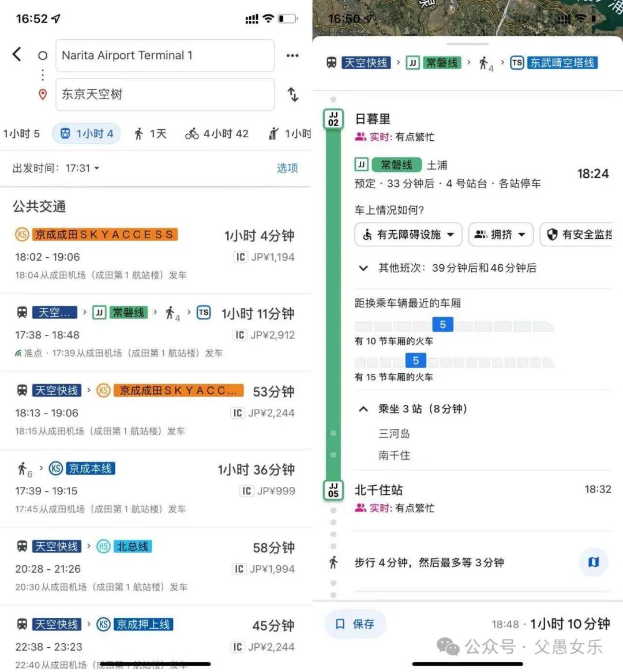Choose the 京成成田SKY ACCESS 1小时4分钟 route
The height and width of the screenshot is (672, 623).
coord(155,254)
